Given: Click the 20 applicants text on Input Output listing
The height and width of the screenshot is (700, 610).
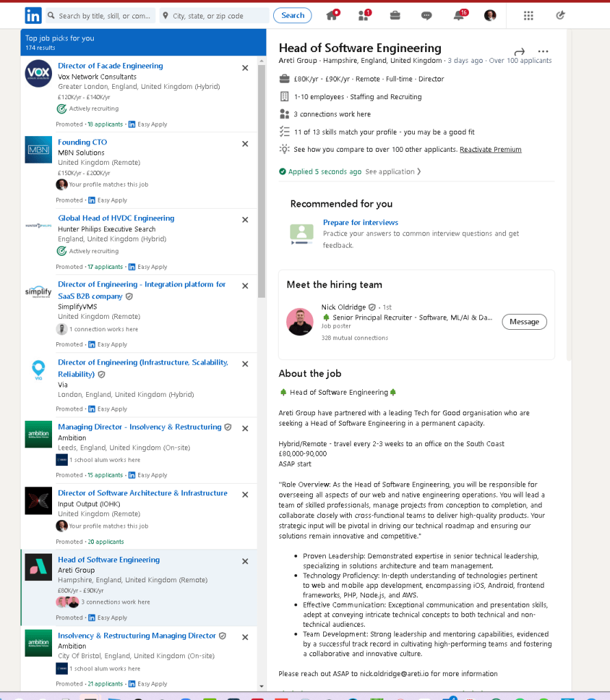Looking at the screenshot, I should pos(106,541).
